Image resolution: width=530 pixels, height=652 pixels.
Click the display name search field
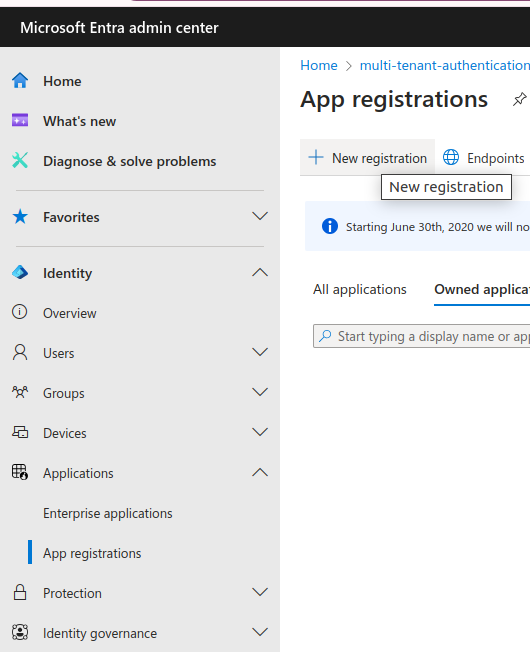click(422, 336)
